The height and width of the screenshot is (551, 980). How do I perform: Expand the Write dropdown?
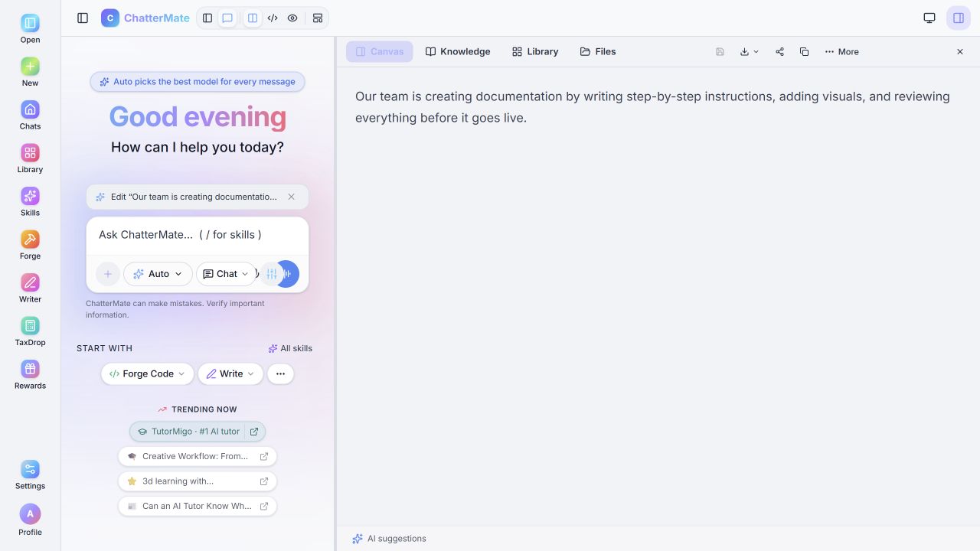[x=230, y=373]
